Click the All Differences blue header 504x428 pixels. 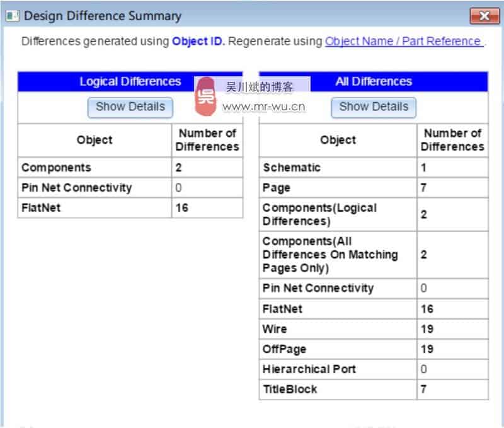tap(374, 82)
